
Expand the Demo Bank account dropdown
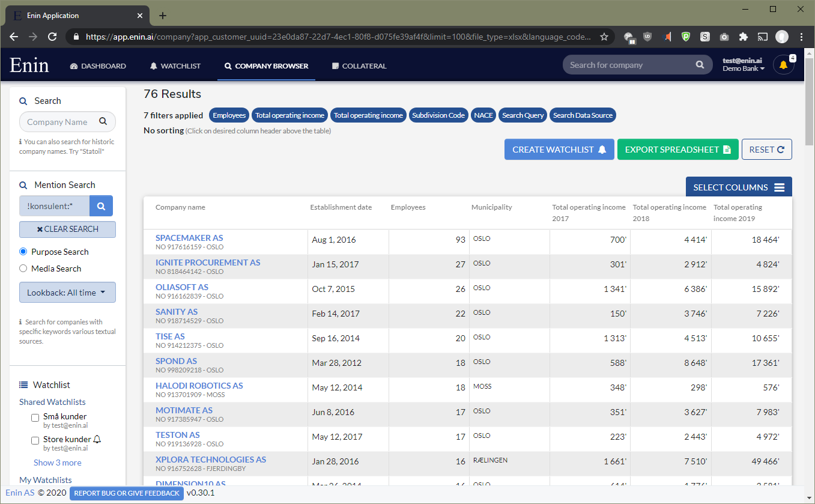point(744,69)
